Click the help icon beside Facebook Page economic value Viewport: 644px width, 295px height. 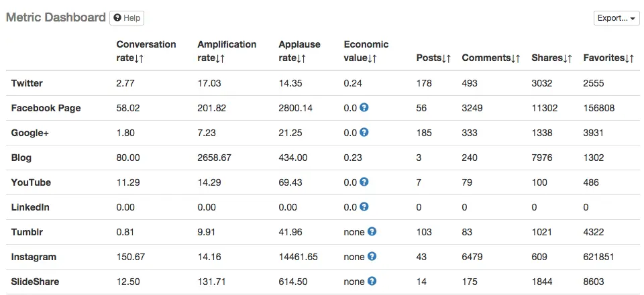coord(364,107)
